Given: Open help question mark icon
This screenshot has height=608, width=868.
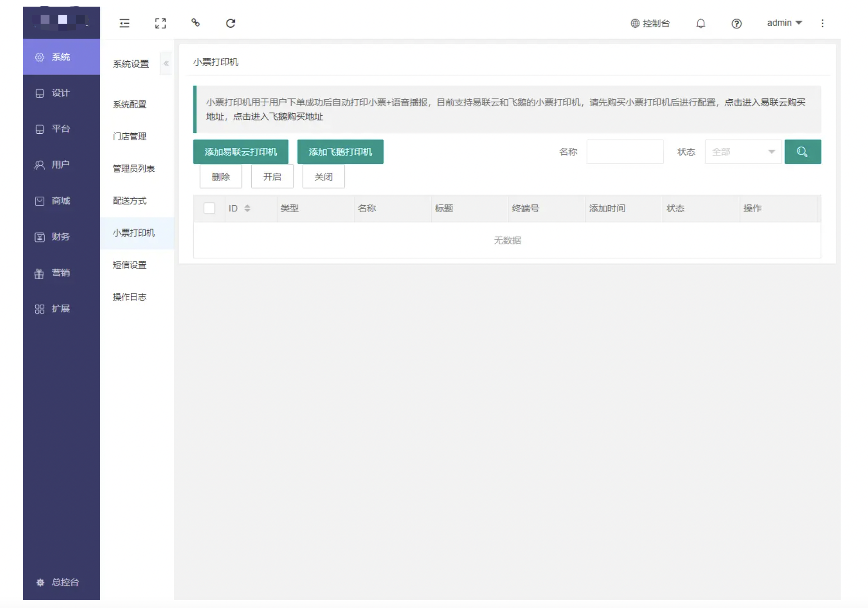Looking at the screenshot, I should [736, 23].
